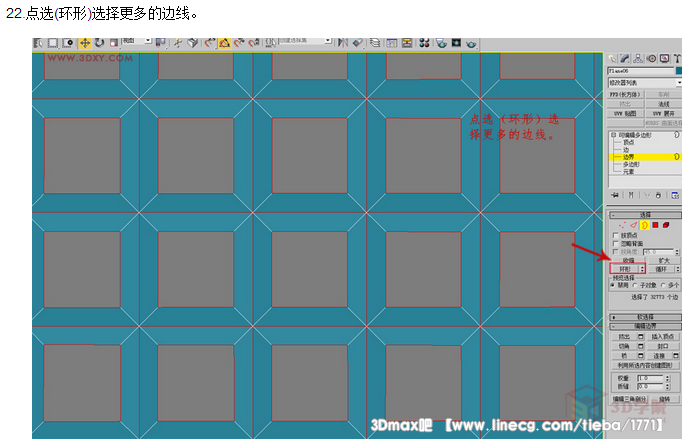The image size is (692, 442).
Task: Click the spinner arrows beside 环形
Action: (643, 269)
